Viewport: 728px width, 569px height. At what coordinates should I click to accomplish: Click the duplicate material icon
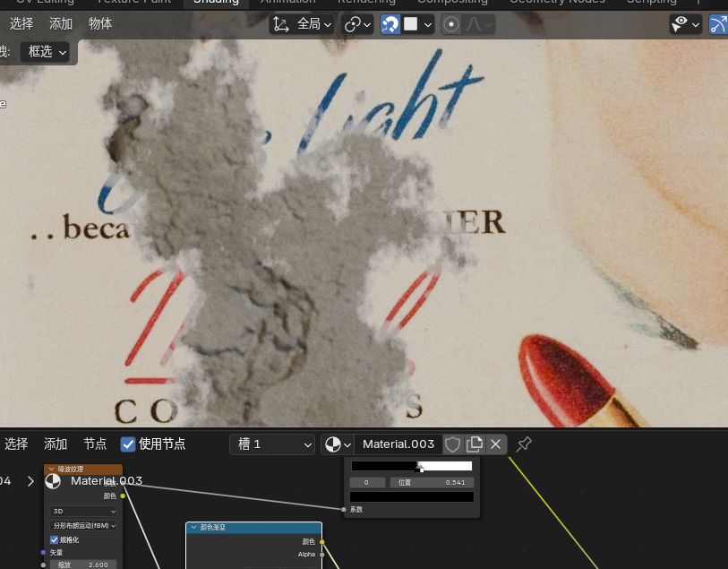tap(474, 444)
